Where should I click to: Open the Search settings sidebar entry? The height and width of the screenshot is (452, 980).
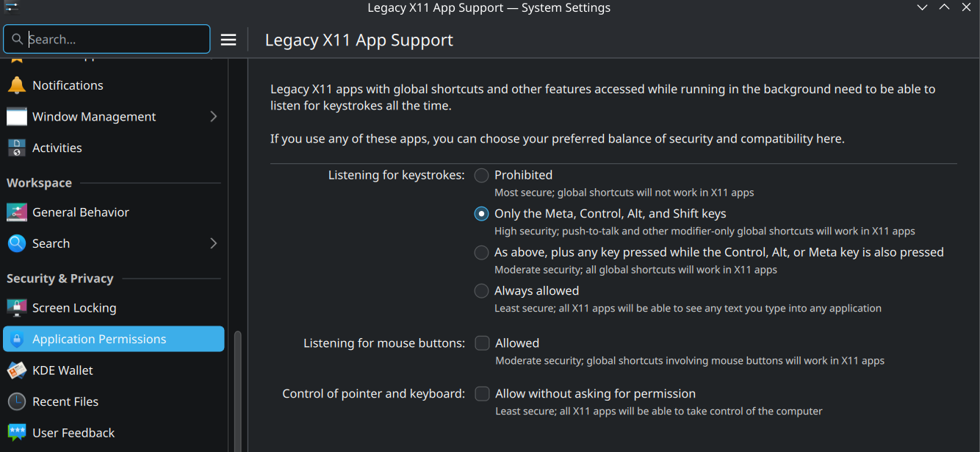coord(51,243)
